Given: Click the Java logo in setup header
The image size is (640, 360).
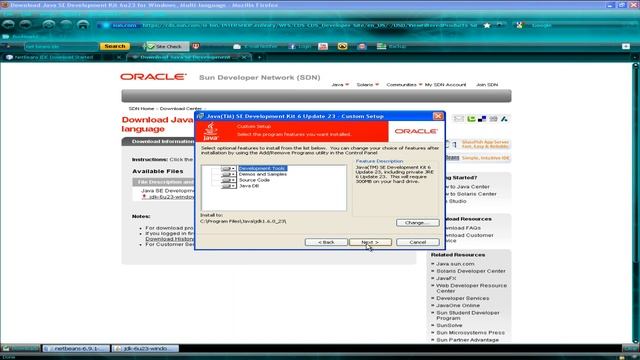Looking at the screenshot, I should pyautogui.click(x=211, y=131).
